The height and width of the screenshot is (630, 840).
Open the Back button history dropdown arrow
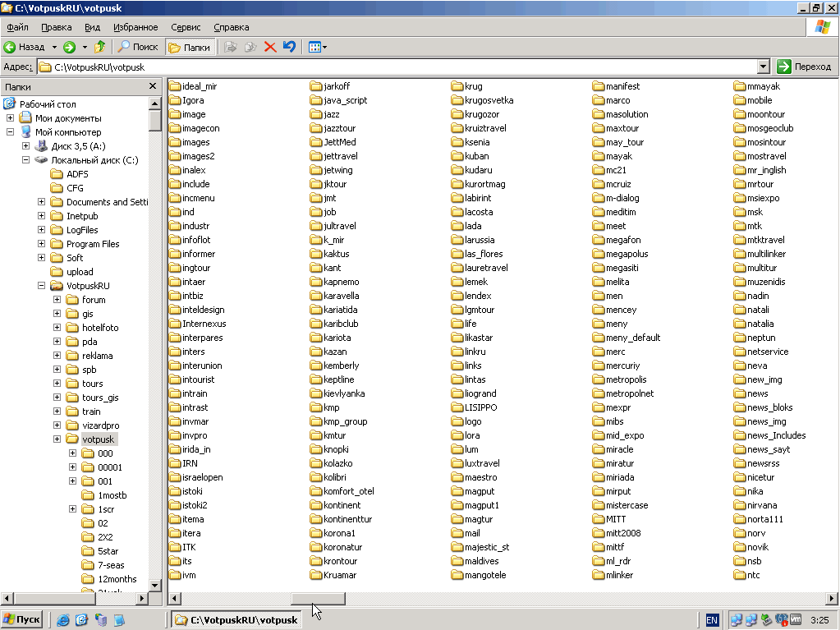pos(54,47)
